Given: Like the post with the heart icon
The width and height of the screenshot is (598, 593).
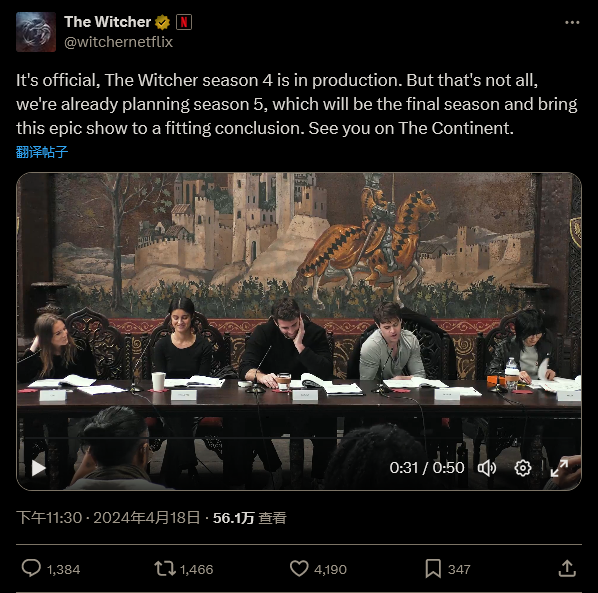Looking at the screenshot, I should pyautogui.click(x=299, y=568).
